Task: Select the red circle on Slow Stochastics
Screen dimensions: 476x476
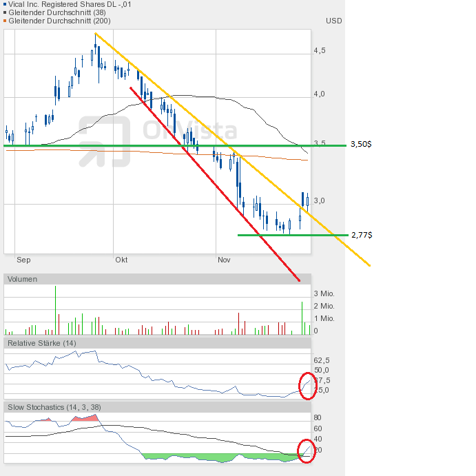Action: pyautogui.click(x=308, y=448)
